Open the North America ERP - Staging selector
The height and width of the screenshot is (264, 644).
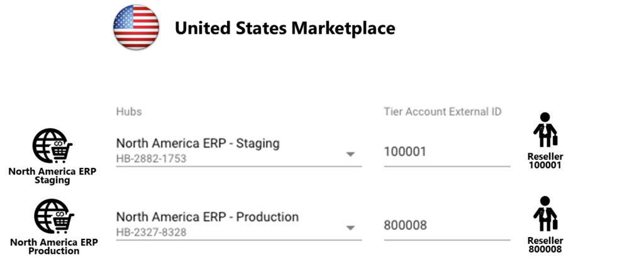[238, 151]
